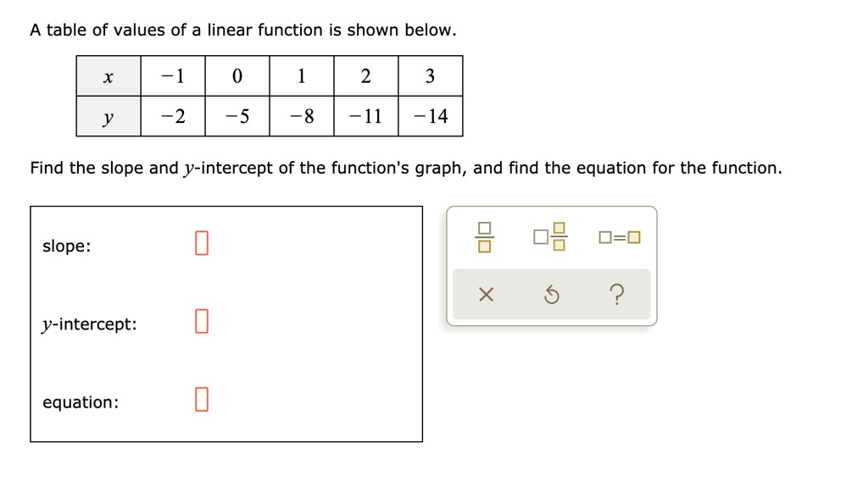Click the table cell showing −8

point(302,116)
